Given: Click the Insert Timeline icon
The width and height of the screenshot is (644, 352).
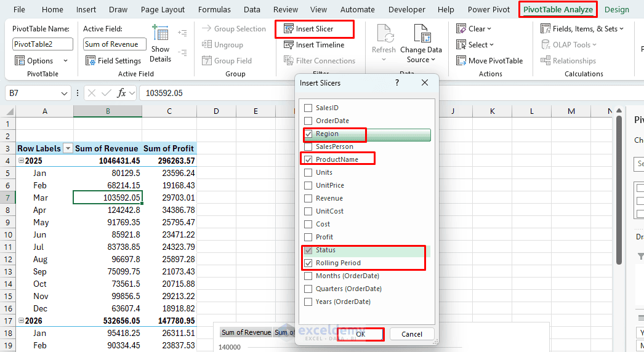Looking at the screenshot, I should pyautogui.click(x=289, y=45).
